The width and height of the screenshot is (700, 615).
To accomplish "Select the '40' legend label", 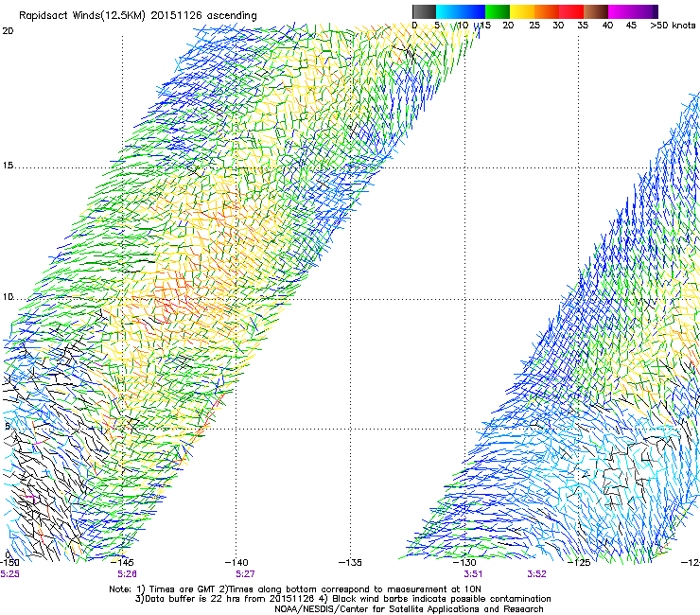I will [x=607, y=25].
